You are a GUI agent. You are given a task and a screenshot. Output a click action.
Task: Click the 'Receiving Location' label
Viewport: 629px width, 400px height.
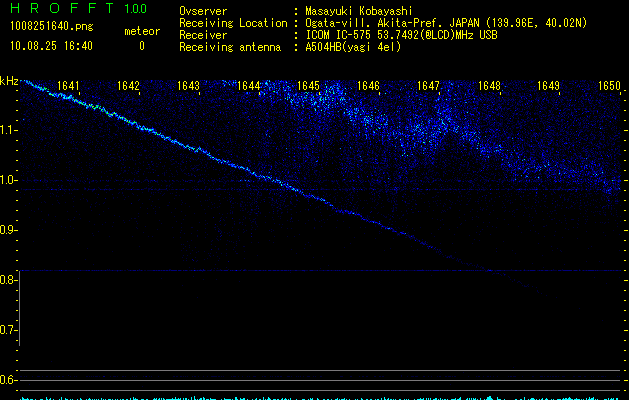(233, 23)
